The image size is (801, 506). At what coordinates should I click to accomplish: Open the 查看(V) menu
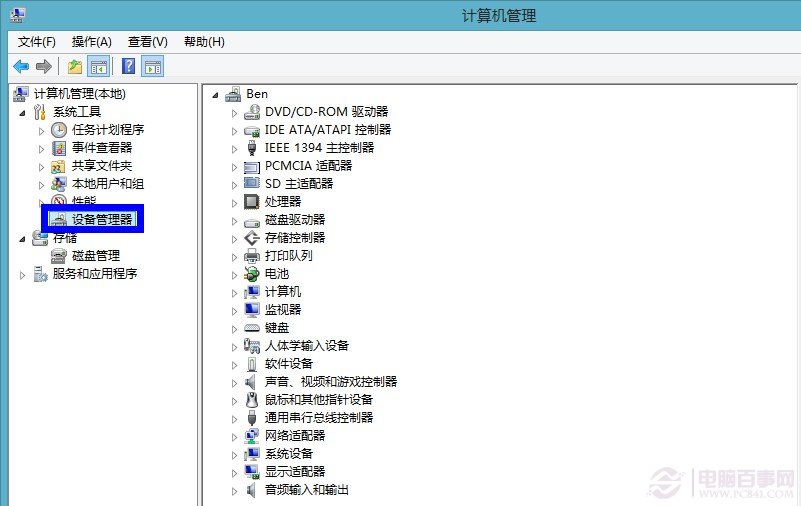(147, 41)
